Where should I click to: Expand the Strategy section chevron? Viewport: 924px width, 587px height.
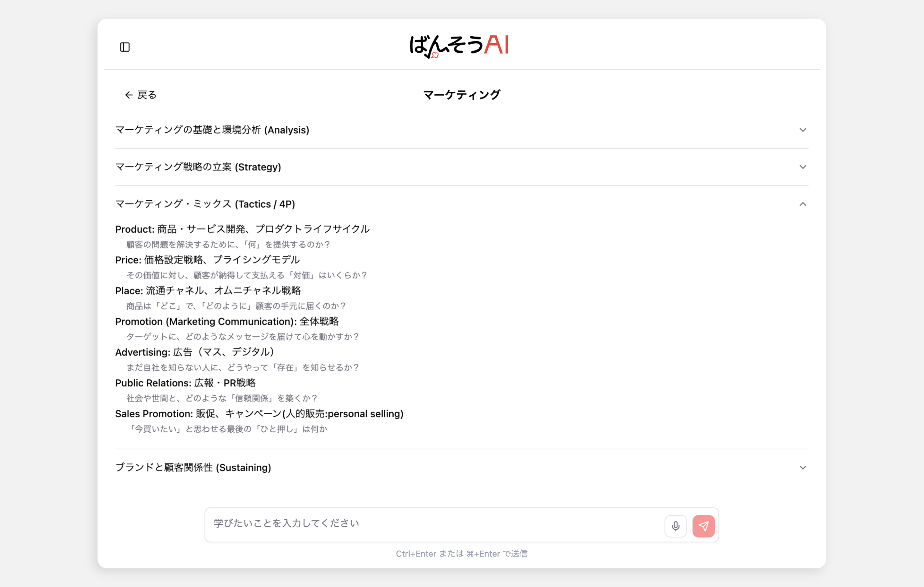[x=802, y=167]
